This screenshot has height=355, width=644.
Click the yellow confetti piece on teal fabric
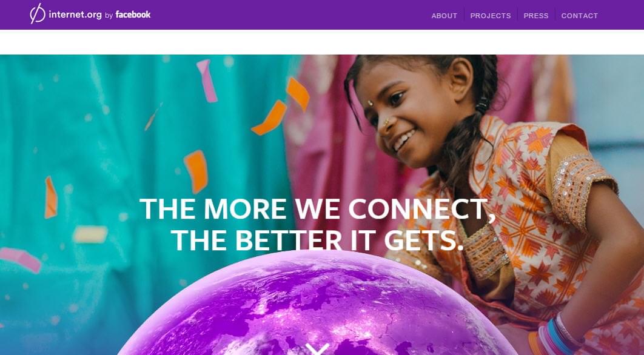[90, 234]
